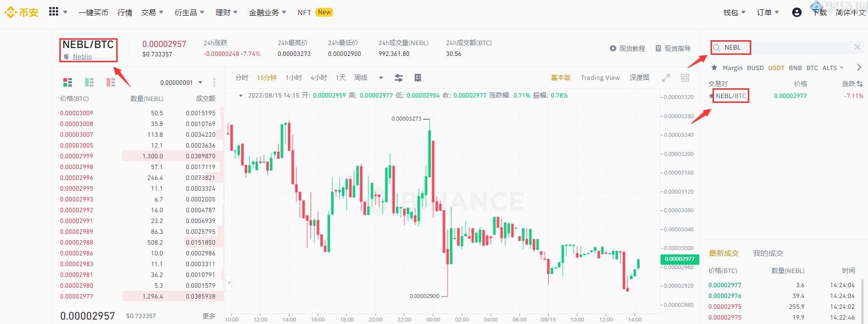Click sell order price 0.00002977

77,296
